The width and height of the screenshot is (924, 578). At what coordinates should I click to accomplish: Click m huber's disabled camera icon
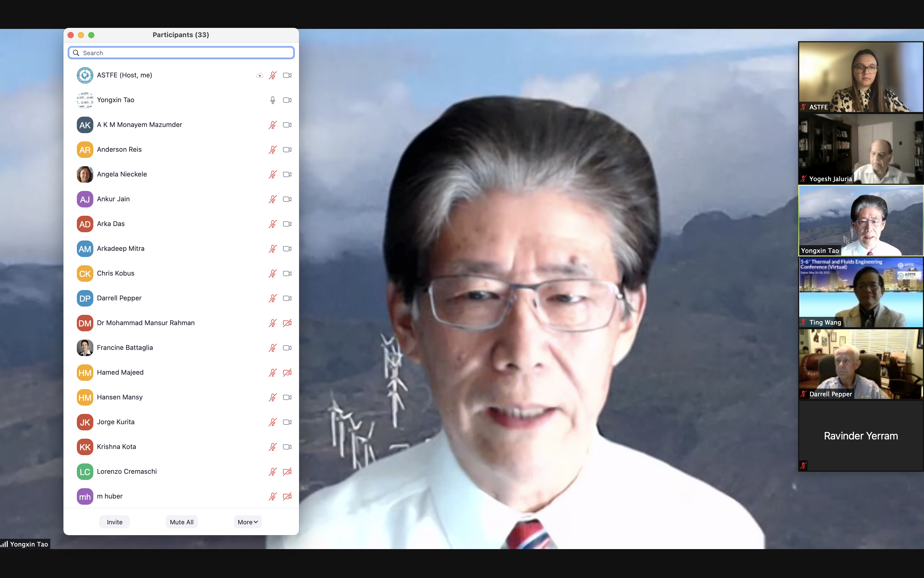click(x=287, y=496)
